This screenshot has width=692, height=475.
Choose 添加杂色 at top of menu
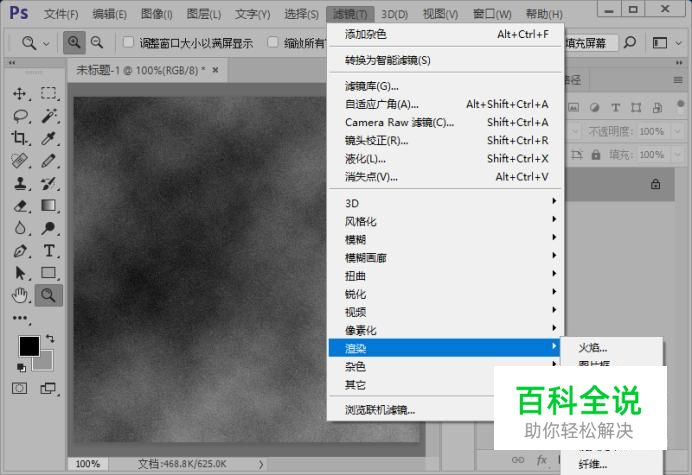[445, 34]
